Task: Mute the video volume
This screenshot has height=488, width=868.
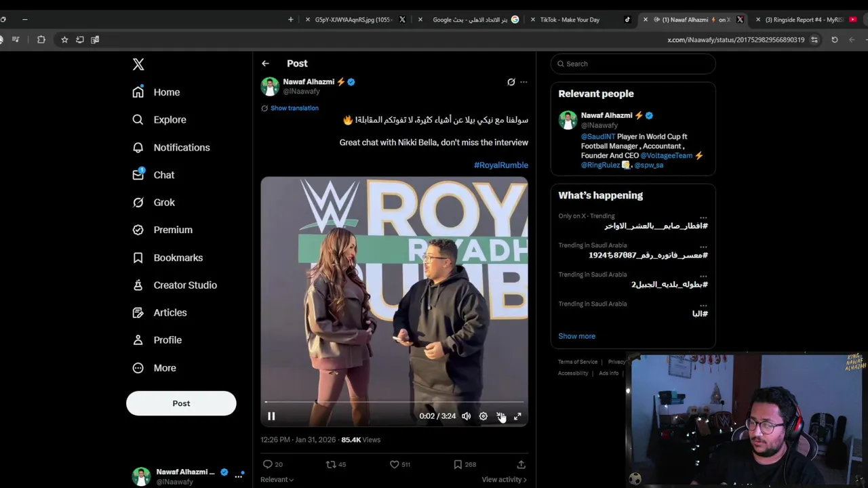Action: [x=466, y=416]
